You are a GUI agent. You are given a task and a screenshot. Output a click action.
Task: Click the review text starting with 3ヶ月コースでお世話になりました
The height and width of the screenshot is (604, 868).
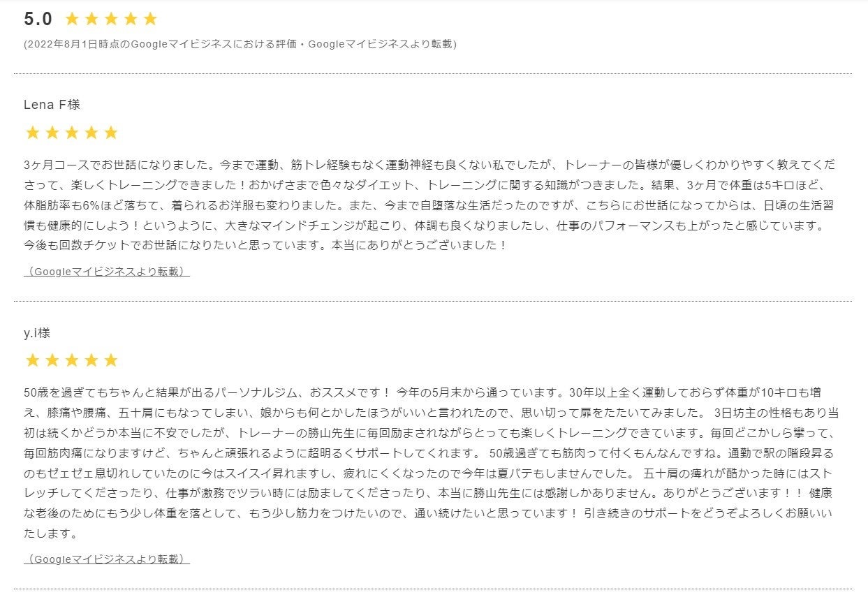point(429,205)
